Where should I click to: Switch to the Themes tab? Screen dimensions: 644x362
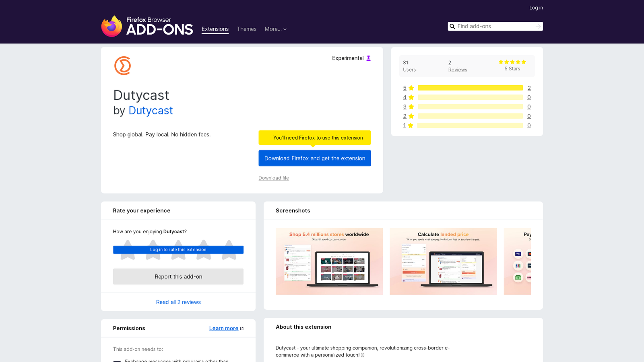pos(247,29)
